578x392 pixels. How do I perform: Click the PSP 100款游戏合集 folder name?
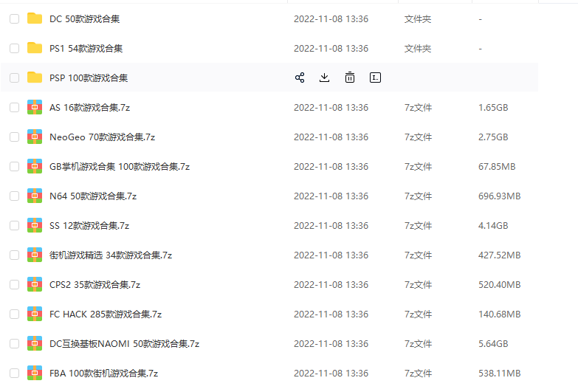[89, 78]
